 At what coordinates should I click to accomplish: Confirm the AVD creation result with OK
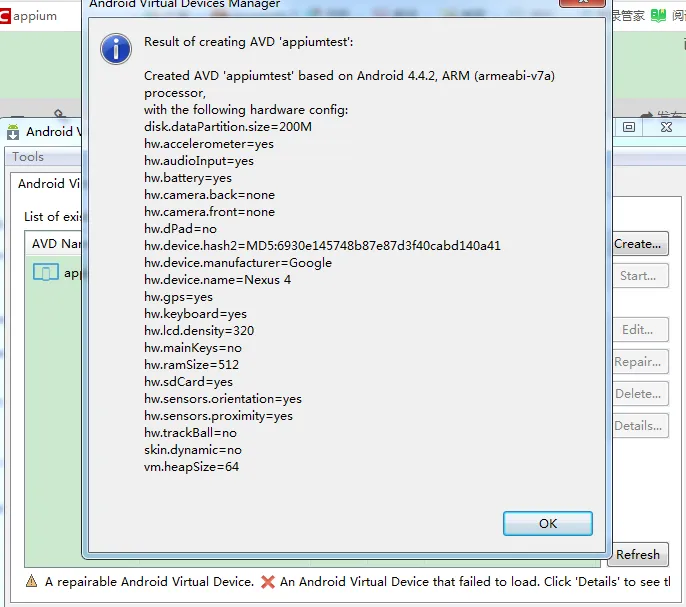click(548, 523)
